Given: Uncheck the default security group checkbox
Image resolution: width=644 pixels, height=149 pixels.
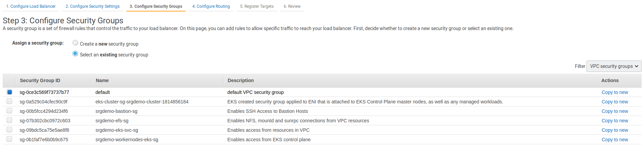Looking at the screenshot, I should coord(9,92).
